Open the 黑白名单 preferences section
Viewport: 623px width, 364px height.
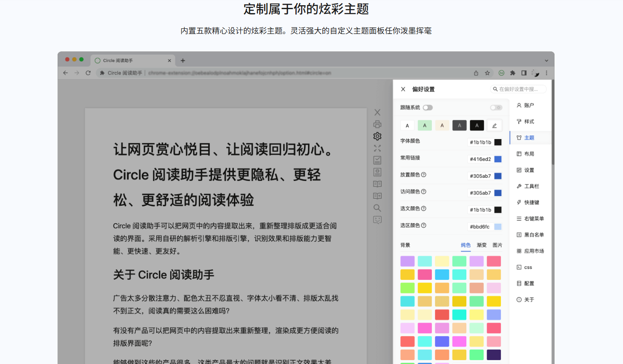pos(531,235)
